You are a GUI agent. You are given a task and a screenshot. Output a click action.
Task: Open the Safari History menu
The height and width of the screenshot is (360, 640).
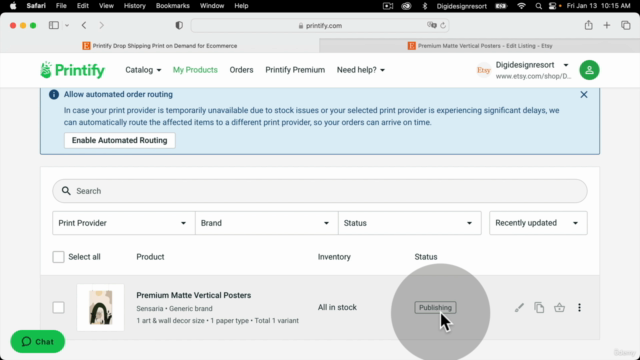tap(134, 6)
